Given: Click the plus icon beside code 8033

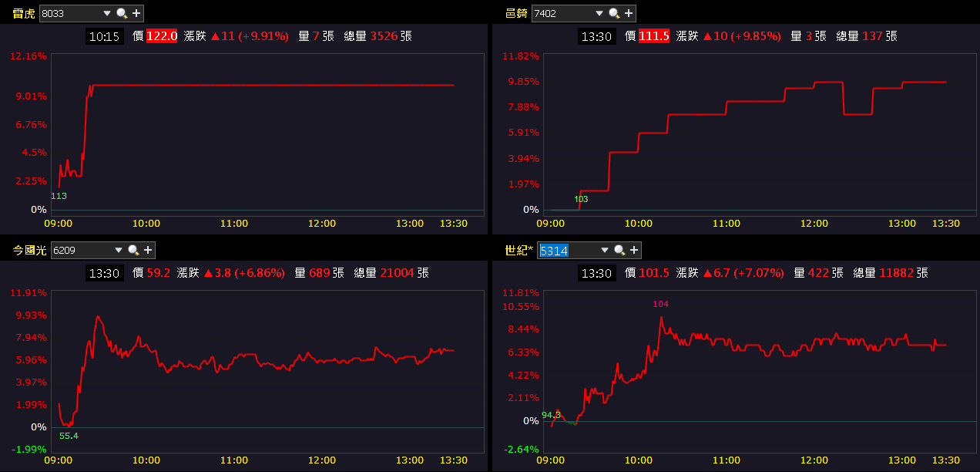Looking at the screenshot, I should tap(136, 13).
